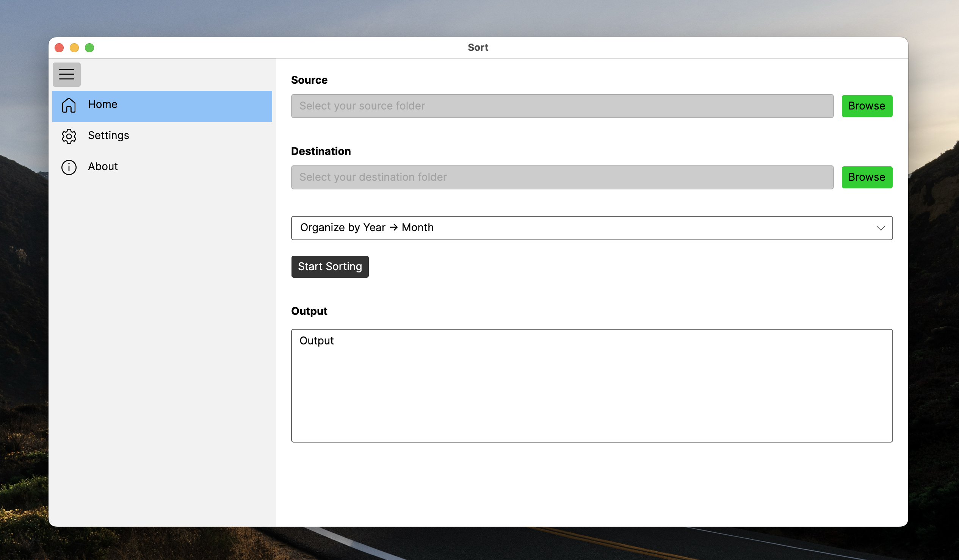959x560 pixels.
Task: Navigate to the About section
Action: [x=102, y=166]
